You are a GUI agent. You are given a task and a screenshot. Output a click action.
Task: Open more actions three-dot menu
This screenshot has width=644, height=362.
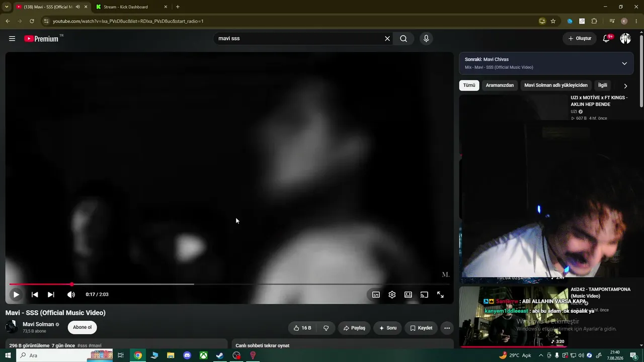(x=447, y=328)
